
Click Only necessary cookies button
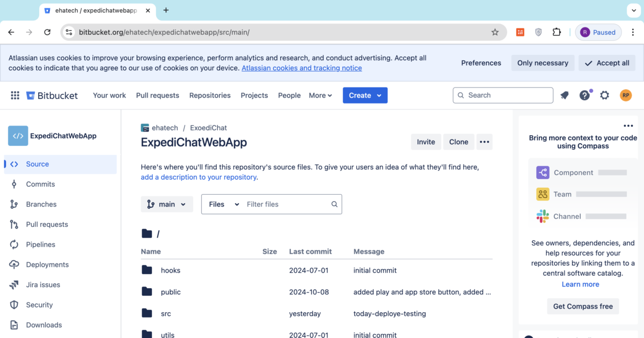(543, 63)
